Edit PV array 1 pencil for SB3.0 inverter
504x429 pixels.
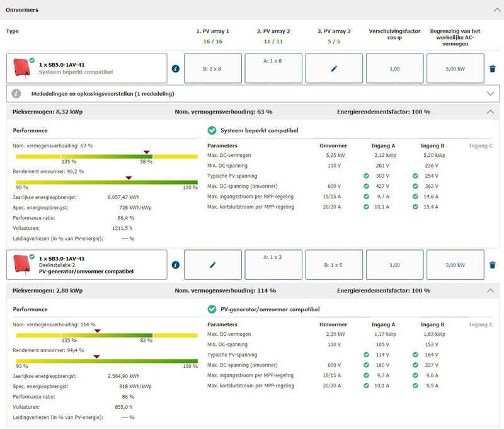[x=212, y=265]
